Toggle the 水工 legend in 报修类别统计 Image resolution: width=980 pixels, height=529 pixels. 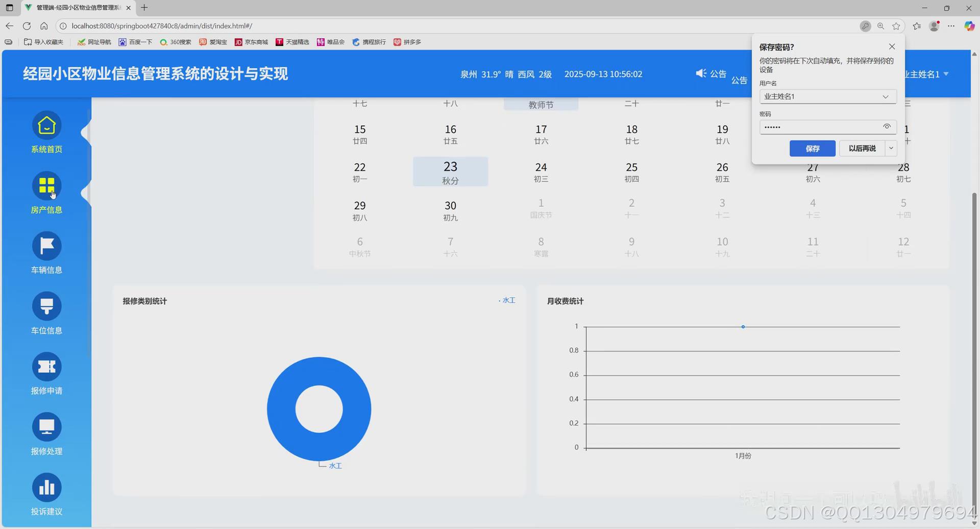507,300
